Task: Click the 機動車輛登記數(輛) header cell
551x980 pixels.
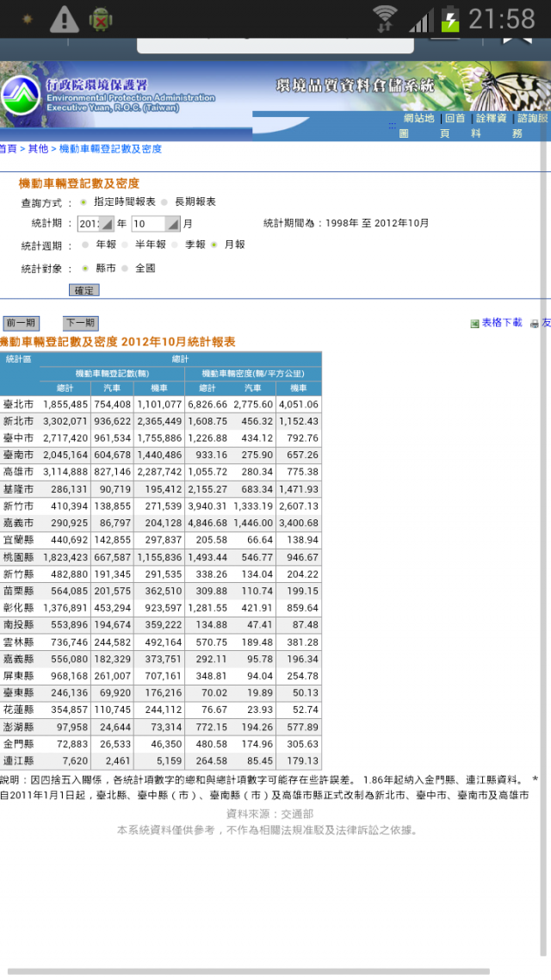Action: [x=112, y=374]
